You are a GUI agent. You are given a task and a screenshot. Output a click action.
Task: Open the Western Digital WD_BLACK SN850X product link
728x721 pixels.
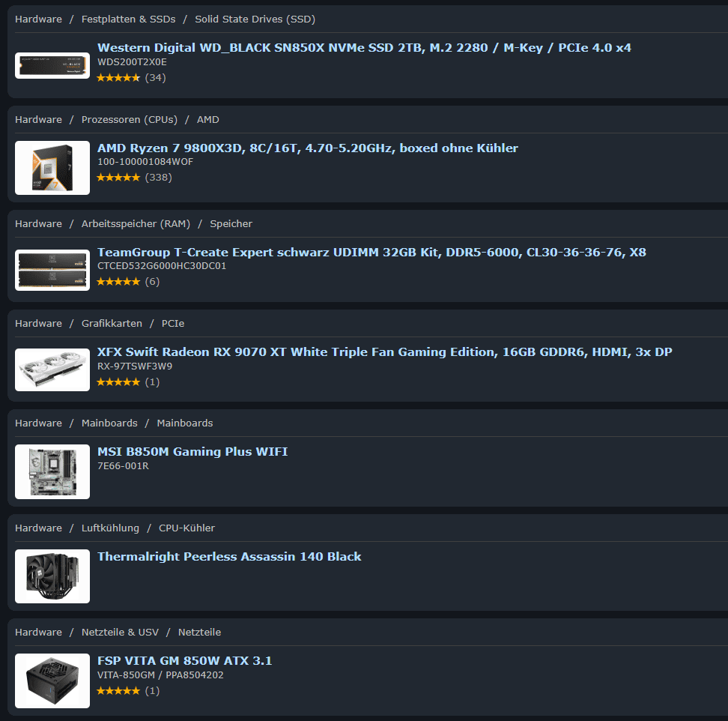364,48
